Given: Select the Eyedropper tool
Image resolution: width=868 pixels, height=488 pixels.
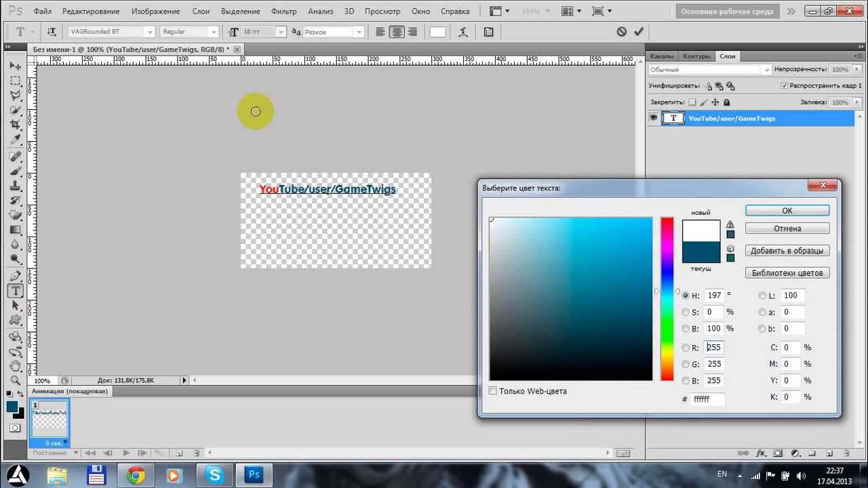Looking at the screenshot, I should click(15, 140).
